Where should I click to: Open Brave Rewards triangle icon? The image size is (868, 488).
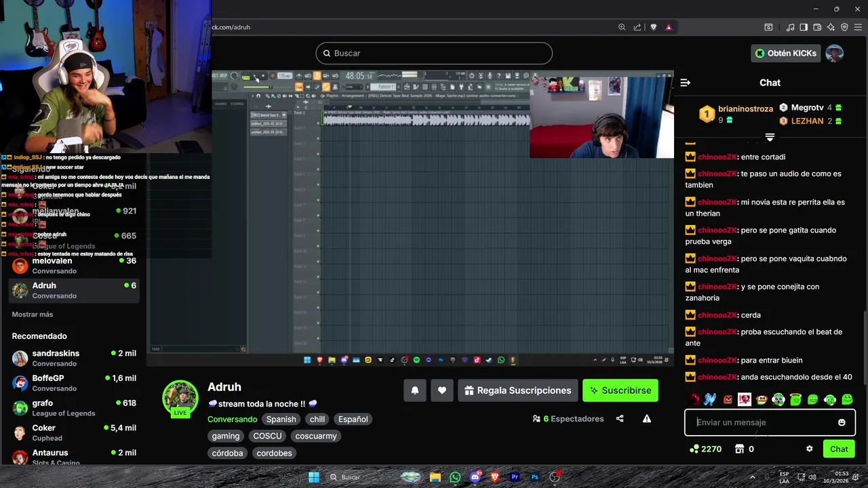(x=669, y=27)
